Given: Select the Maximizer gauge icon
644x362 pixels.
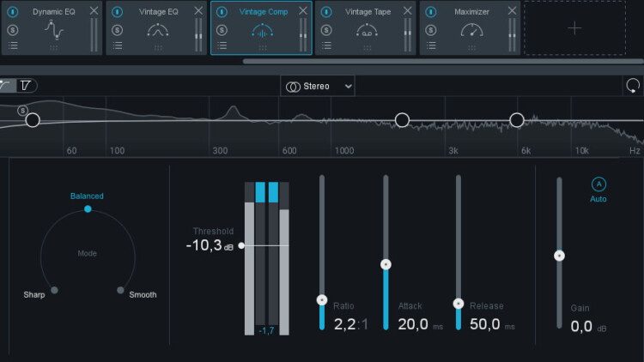Looking at the screenshot, I should [472, 30].
